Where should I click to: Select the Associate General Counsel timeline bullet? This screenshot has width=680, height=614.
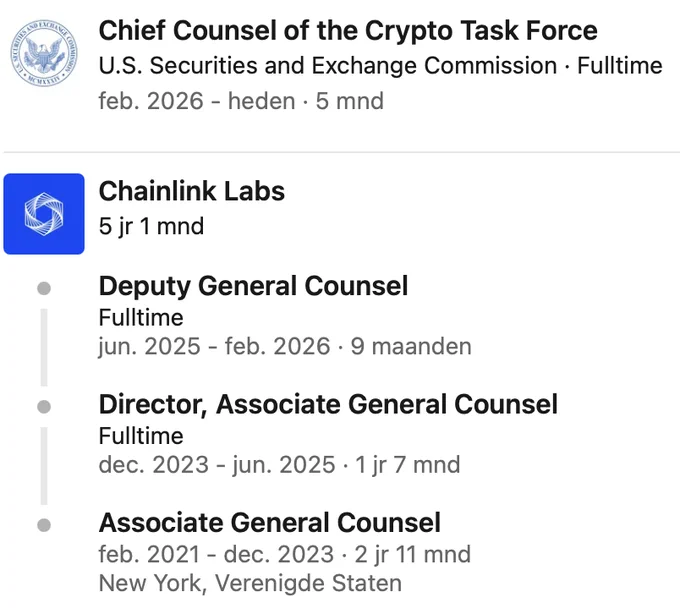pyautogui.click(x=44, y=525)
